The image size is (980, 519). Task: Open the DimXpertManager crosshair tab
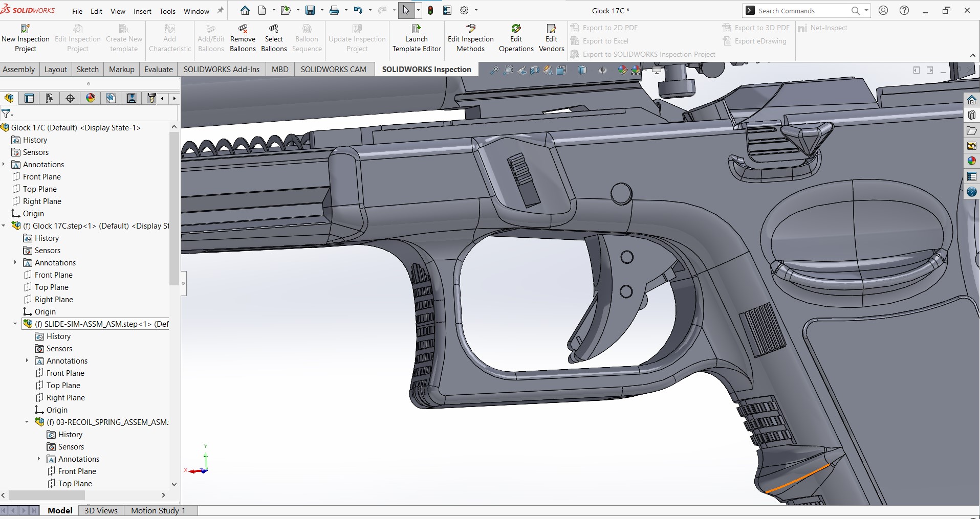70,98
